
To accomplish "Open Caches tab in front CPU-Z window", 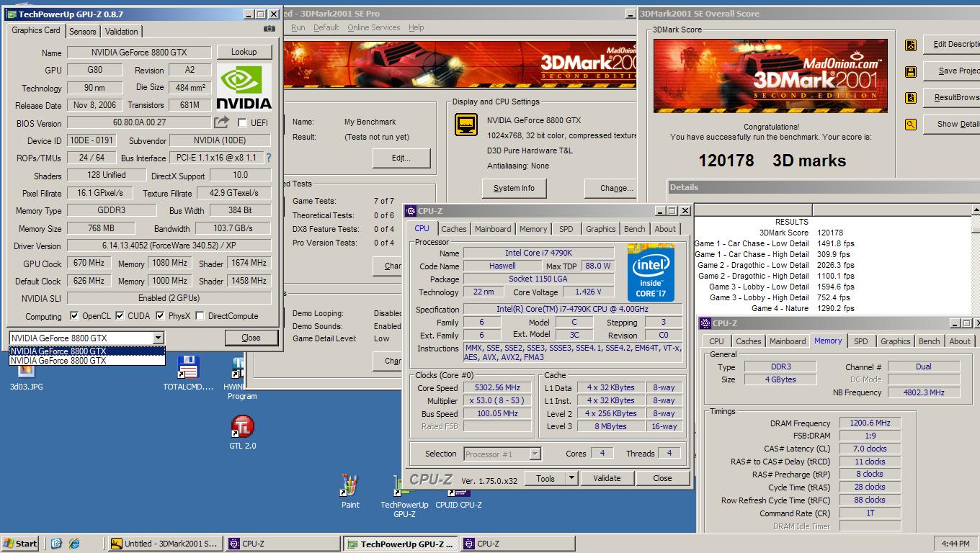I will click(453, 229).
